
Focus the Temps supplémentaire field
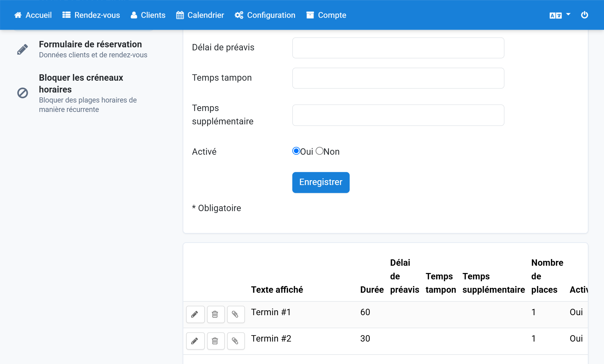(398, 115)
